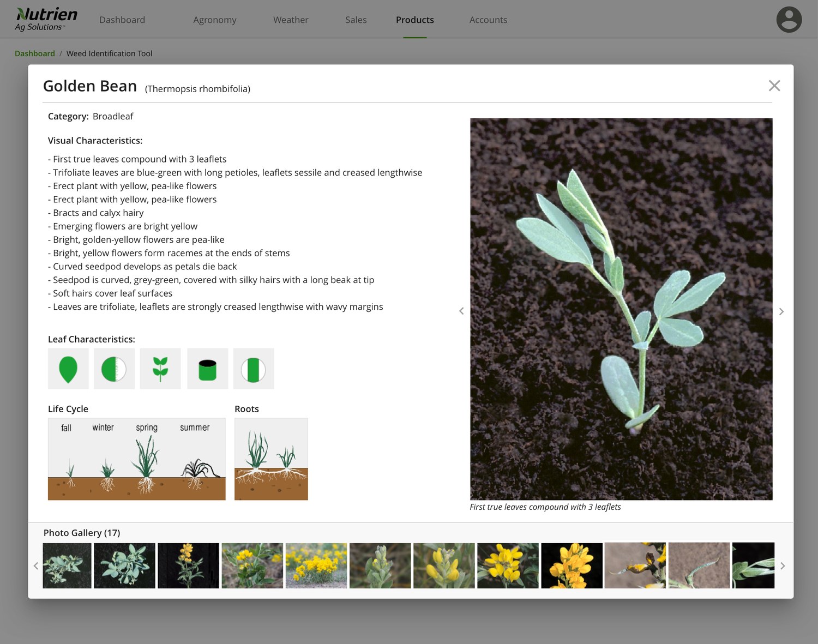The width and height of the screenshot is (818, 644).
Task: Select eighth gallery thumbnail of yellow pea-like flowers
Action: (508, 565)
